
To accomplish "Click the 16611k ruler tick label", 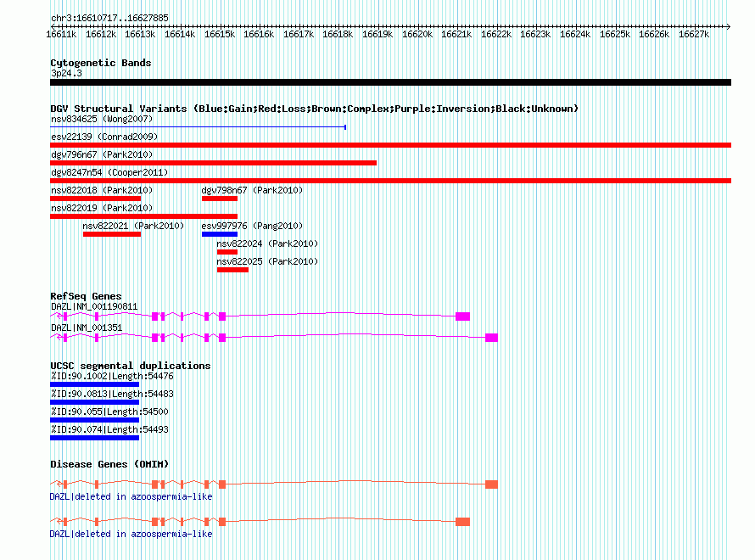I will 61,34.
